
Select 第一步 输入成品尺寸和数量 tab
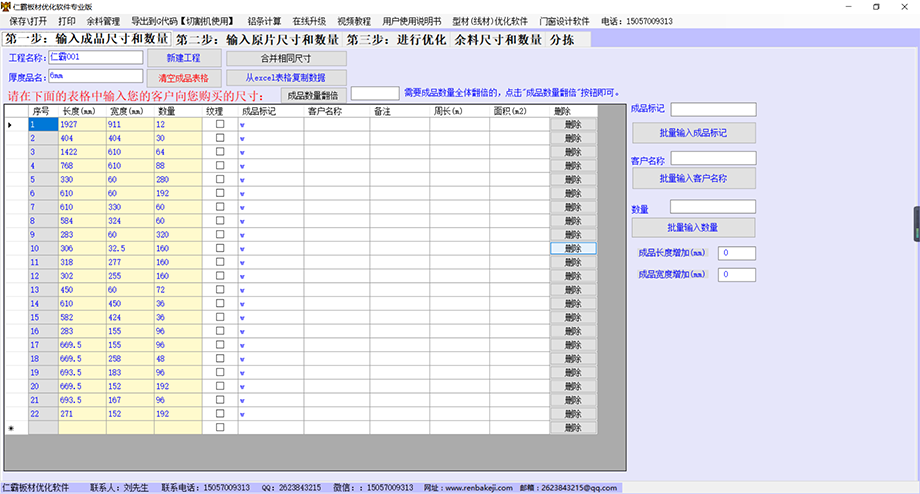[87, 39]
